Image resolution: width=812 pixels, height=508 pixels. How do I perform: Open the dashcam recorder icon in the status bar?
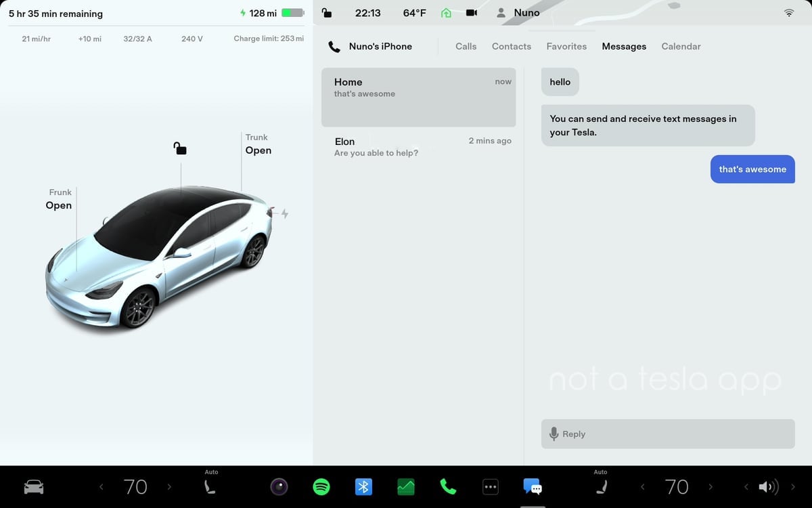[x=472, y=13]
